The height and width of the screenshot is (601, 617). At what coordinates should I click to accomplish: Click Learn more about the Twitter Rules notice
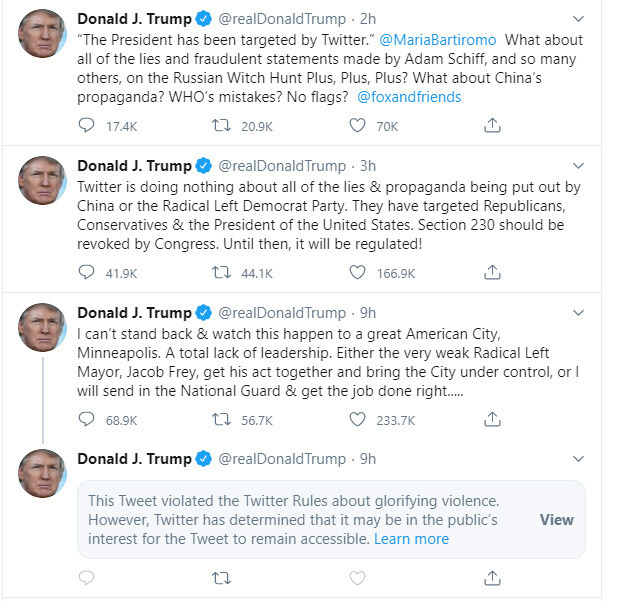411,539
